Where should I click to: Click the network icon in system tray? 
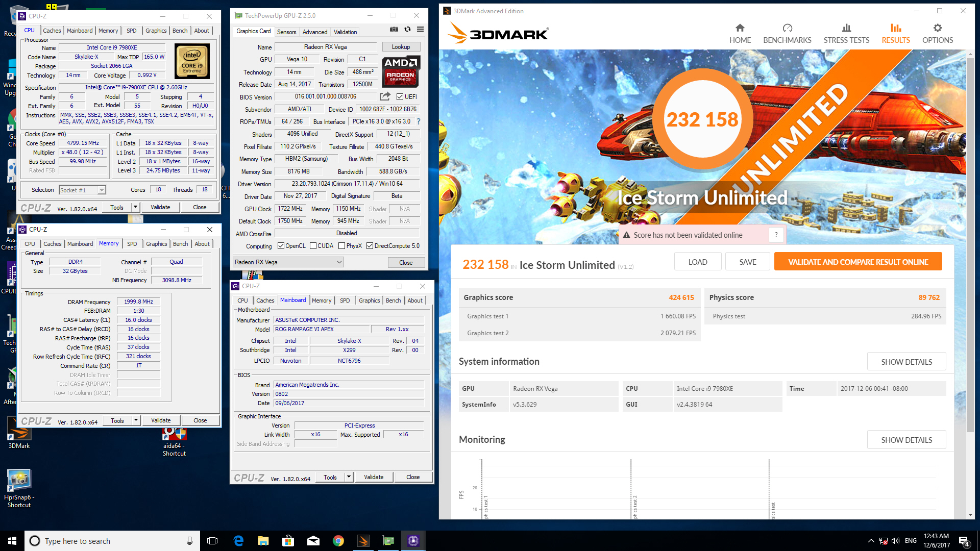pyautogui.click(x=883, y=541)
